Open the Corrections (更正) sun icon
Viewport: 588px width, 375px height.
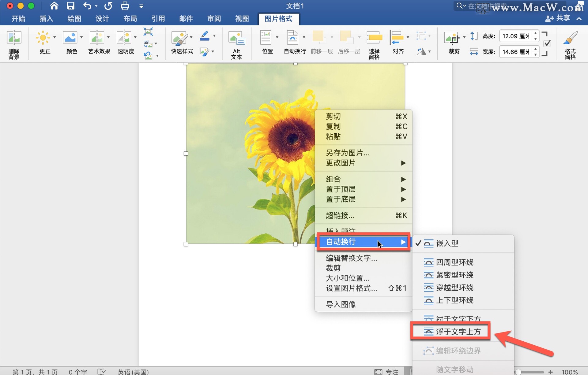pos(43,38)
